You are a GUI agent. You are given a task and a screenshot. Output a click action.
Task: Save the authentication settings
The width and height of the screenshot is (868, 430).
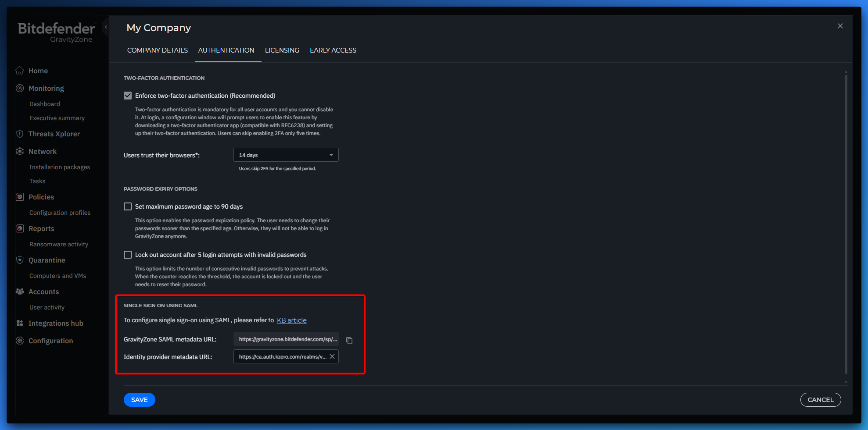pos(139,400)
